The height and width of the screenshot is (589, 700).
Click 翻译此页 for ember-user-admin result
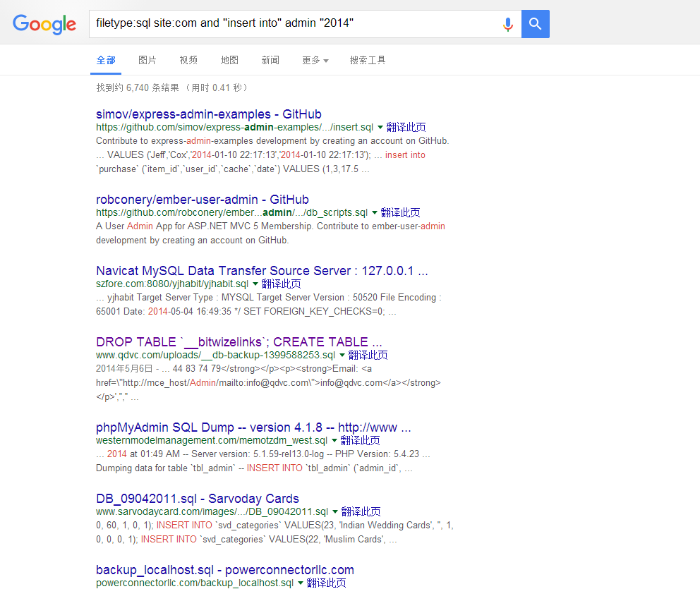(400, 212)
